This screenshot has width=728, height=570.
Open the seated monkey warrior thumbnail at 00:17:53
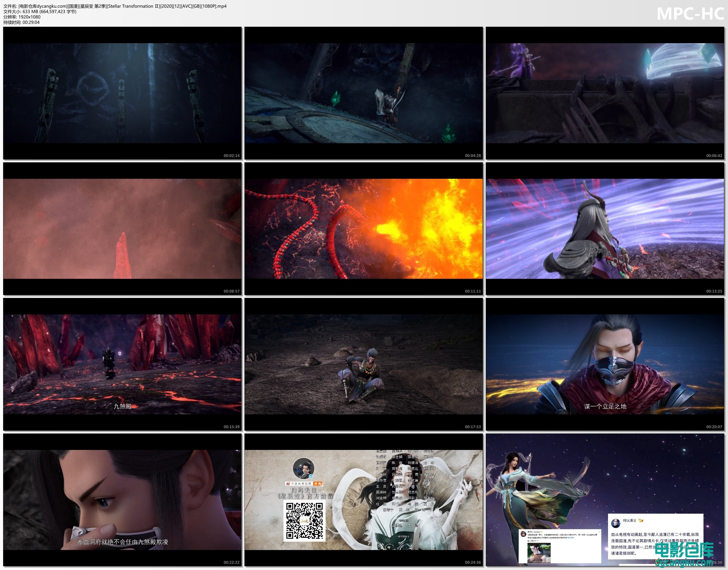click(x=364, y=364)
